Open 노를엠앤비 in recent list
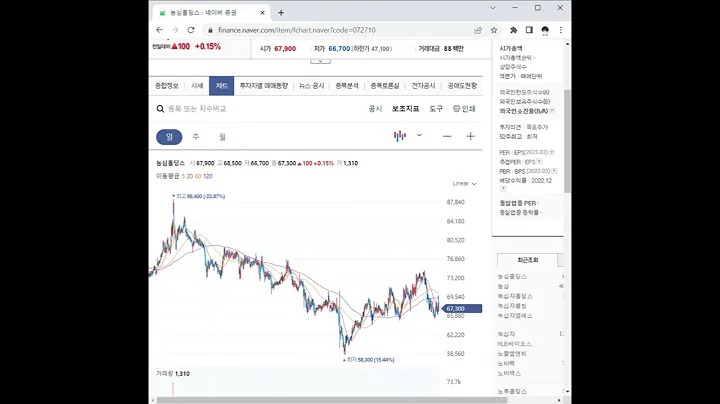Viewport: 720px width, 404px height. 512,354
